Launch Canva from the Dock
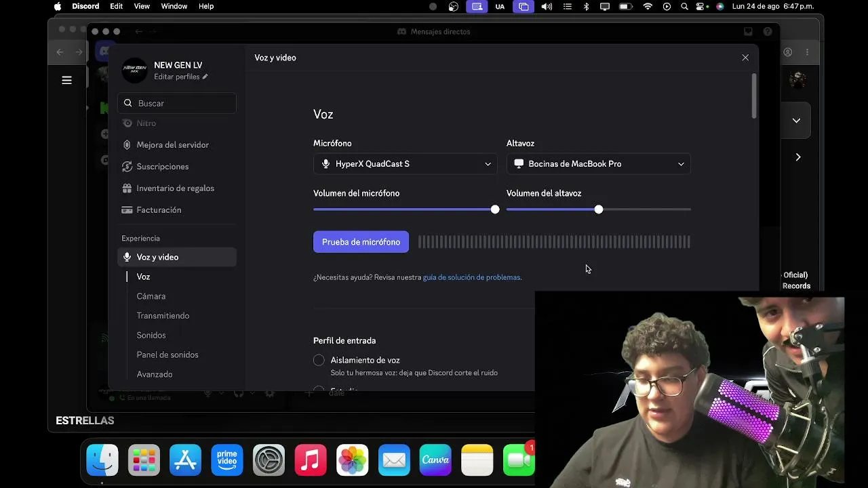 [x=435, y=461]
